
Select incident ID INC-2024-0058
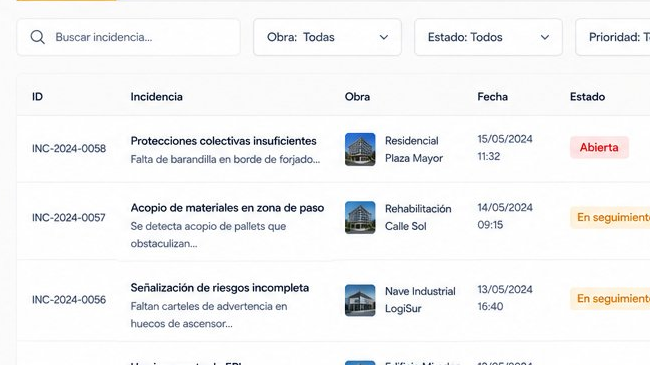[x=69, y=148]
